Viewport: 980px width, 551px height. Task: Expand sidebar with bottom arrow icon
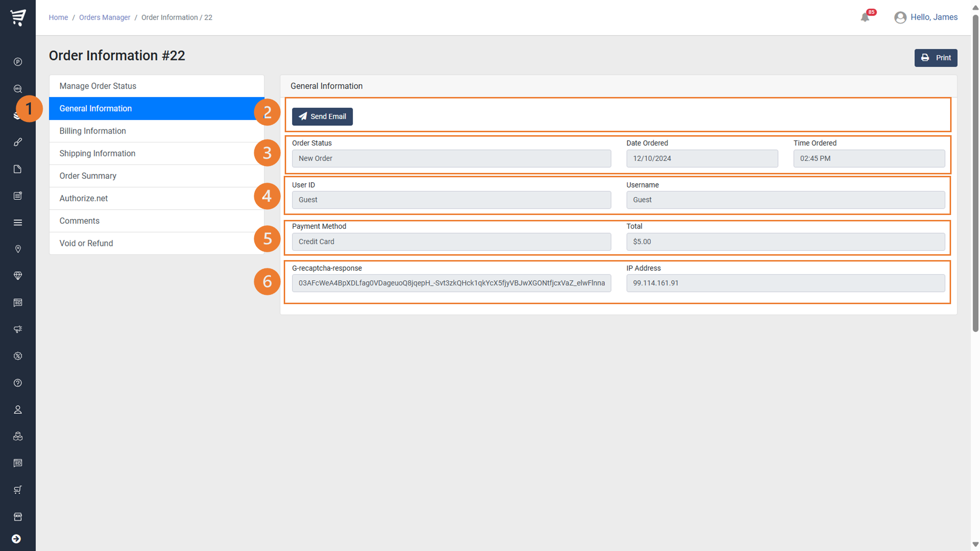point(16,539)
